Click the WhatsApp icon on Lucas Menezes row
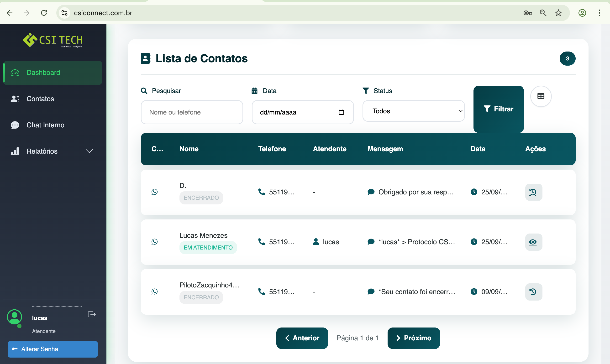The width and height of the screenshot is (610, 364). [x=155, y=242]
